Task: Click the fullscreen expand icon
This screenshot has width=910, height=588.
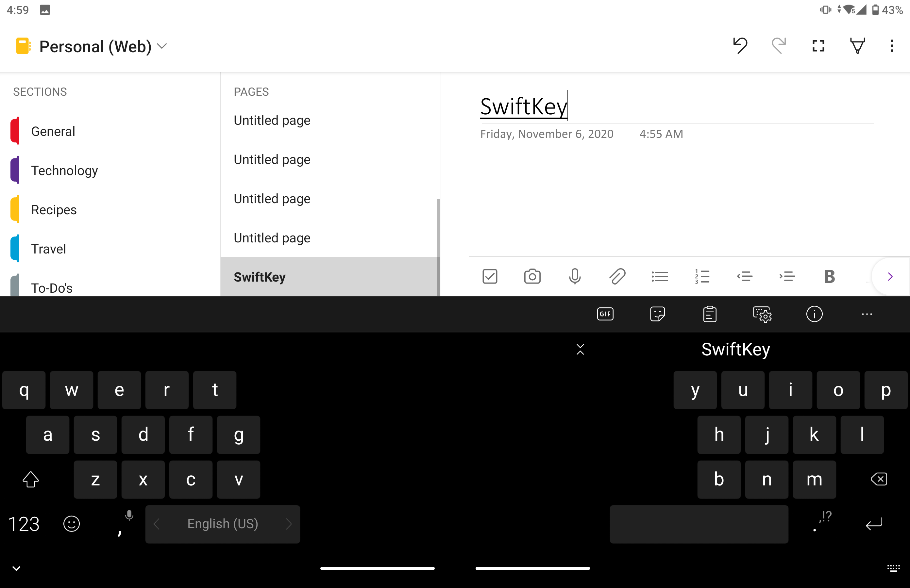Action: coord(817,45)
